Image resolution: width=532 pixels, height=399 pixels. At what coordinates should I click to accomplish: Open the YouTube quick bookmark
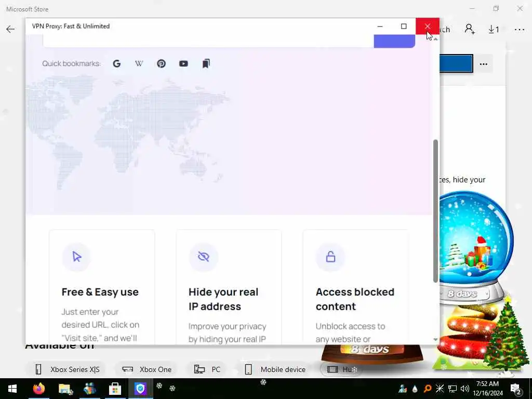point(183,63)
